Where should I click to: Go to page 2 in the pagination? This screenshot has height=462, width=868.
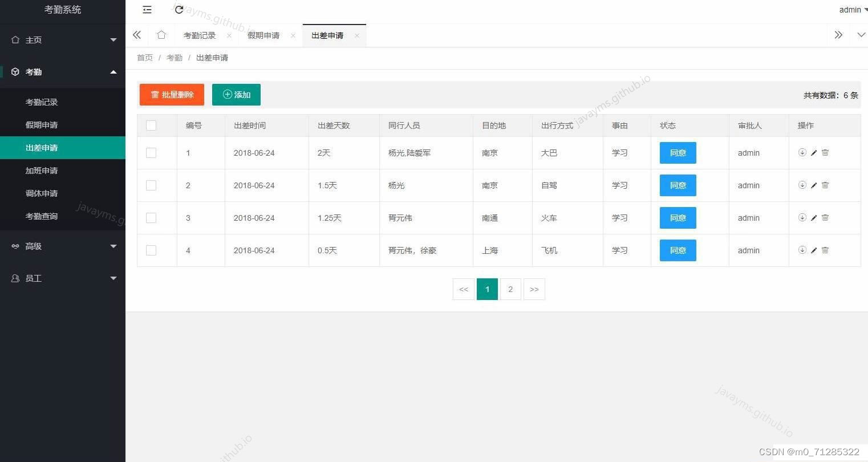click(x=510, y=289)
